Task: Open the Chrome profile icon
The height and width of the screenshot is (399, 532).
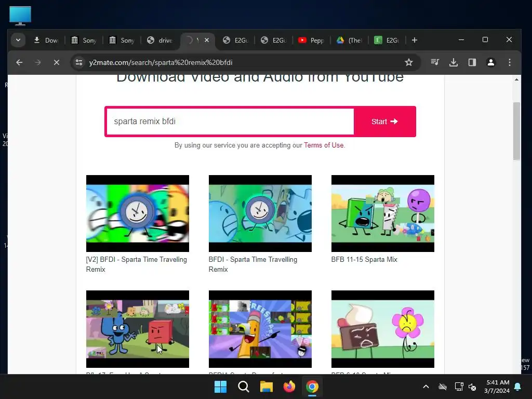Action: click(x=490, y=62)
